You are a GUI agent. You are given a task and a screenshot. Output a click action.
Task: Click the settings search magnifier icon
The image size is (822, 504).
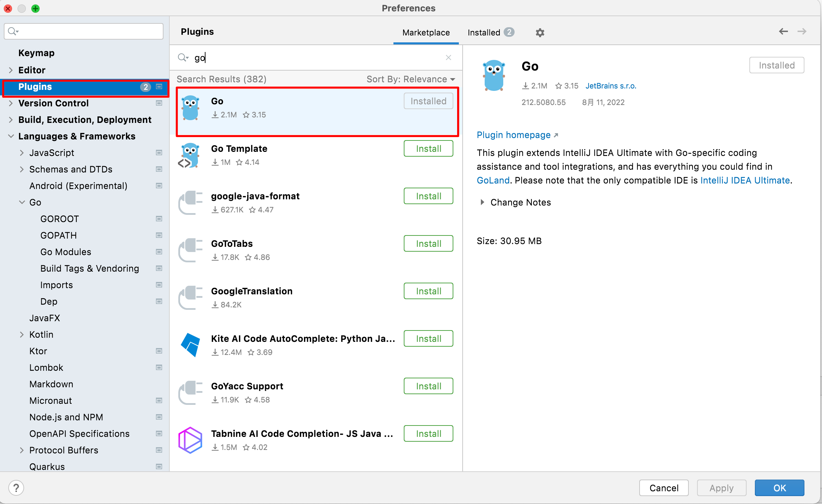point(13,31)
